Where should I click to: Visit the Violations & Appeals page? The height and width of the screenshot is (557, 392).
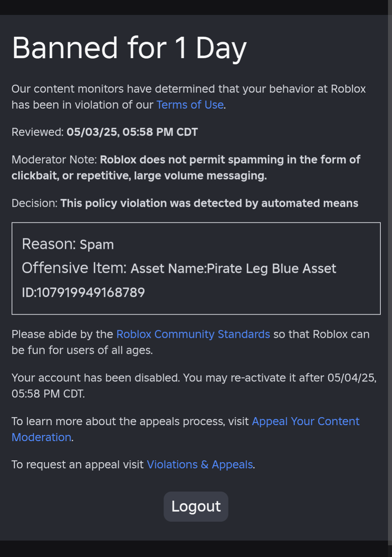point(200,464)
